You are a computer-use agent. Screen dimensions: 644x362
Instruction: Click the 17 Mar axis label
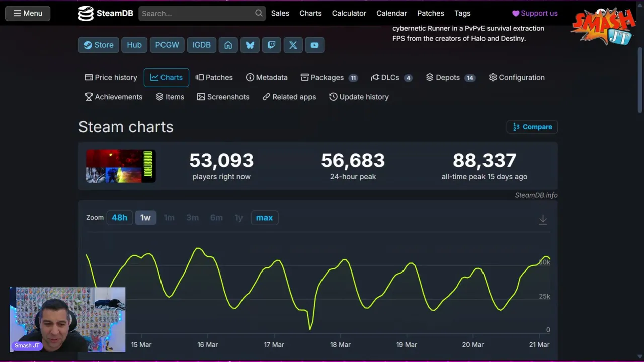274,345
